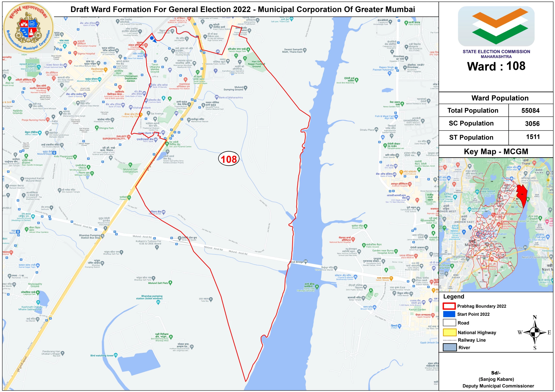Click the Mulund Dumping Ground pin

tap(246, 88)
